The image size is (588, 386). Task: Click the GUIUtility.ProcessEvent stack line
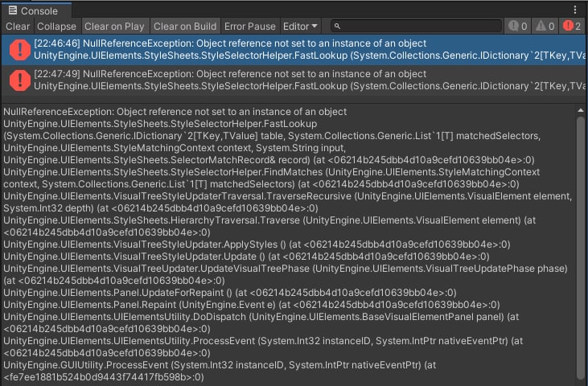coord(220,371)
